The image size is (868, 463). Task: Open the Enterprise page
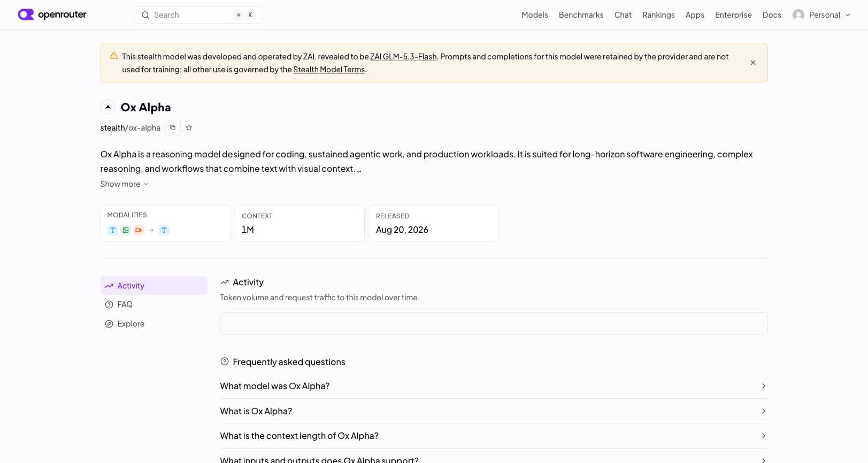point(733,15)
